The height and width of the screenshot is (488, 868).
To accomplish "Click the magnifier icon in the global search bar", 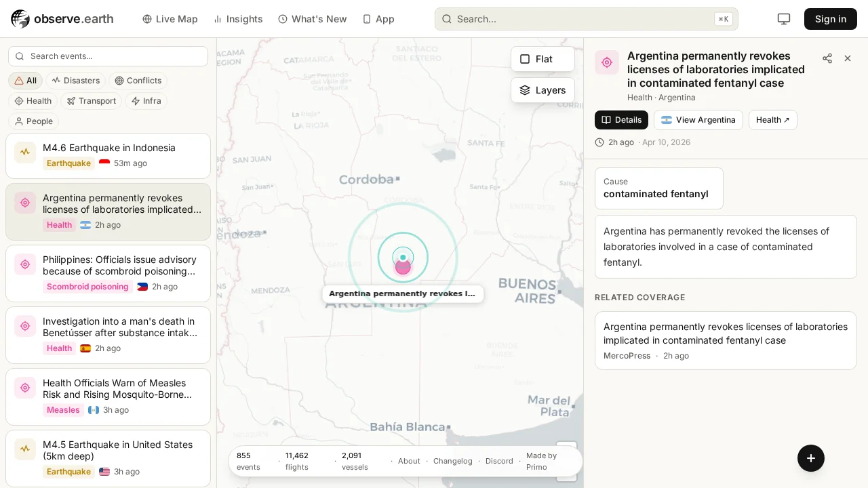I will pyautogui.click(x=447, y=19).
